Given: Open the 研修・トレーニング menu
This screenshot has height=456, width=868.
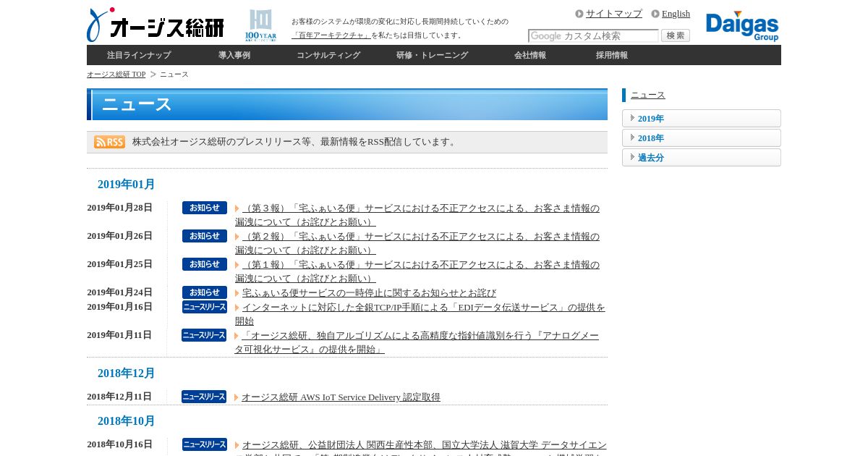Looking at the screenshot, I should [432, 55].
